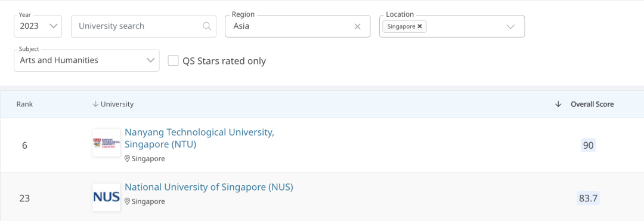
Task: Click the Overall Score header label
Action: 592,104
